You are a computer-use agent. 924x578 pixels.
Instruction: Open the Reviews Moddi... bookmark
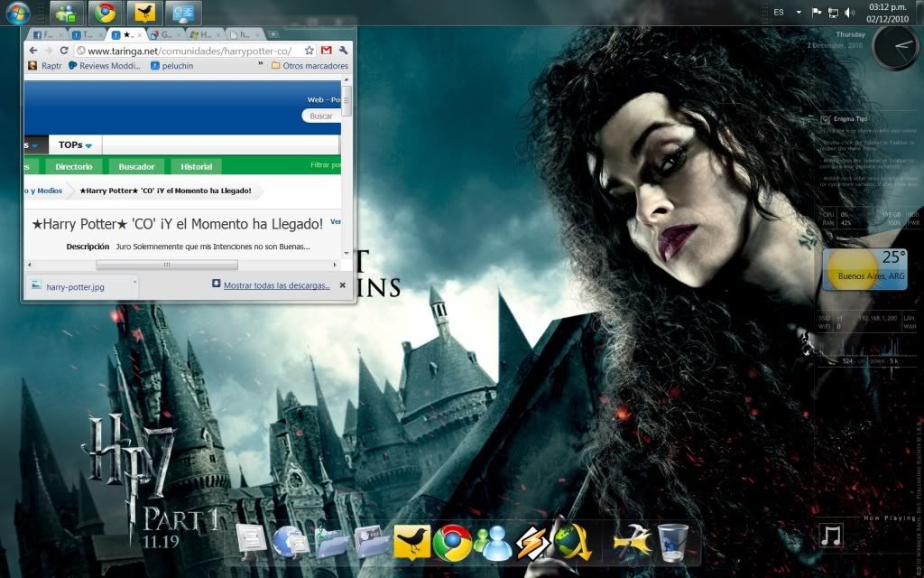(x=105, y=65)
